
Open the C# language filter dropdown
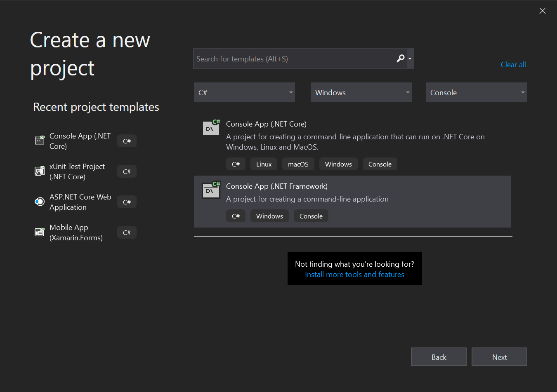pyautogui.click(x=244, y=92)
